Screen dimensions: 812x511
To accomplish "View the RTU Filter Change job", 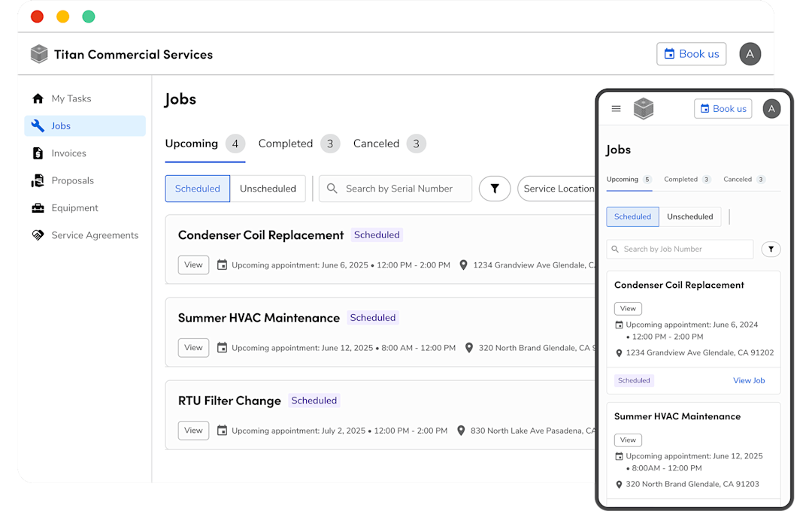I will (193, 431).
